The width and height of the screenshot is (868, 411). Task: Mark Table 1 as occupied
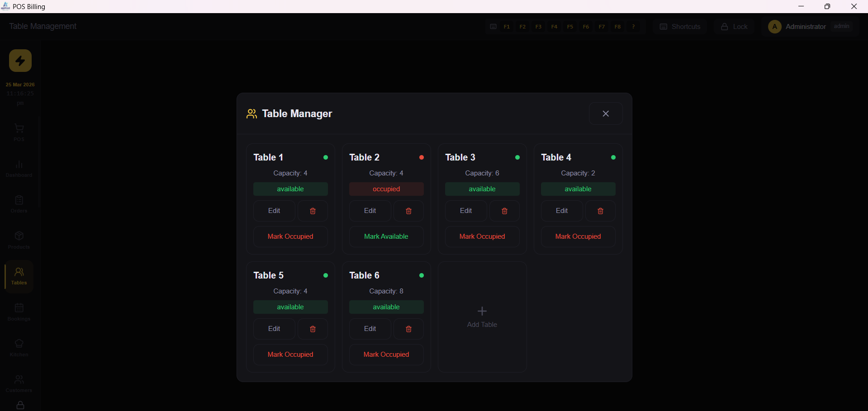point(290,236)
